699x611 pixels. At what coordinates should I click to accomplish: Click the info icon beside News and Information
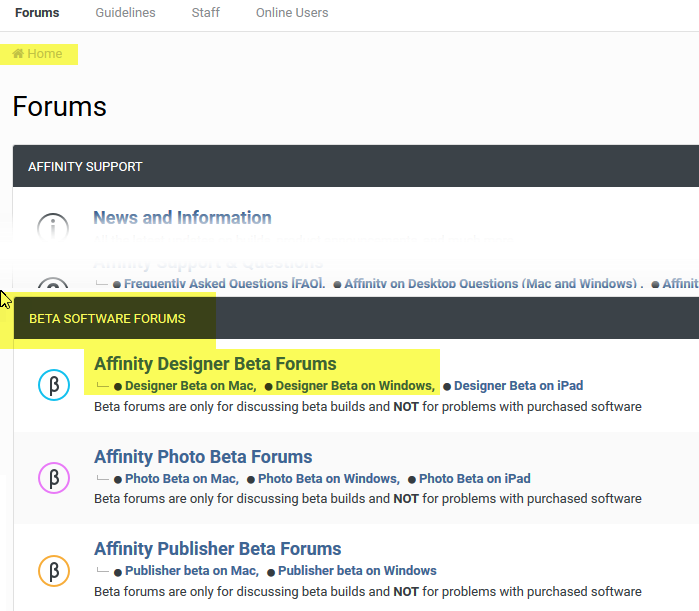[x=53, y=226]
